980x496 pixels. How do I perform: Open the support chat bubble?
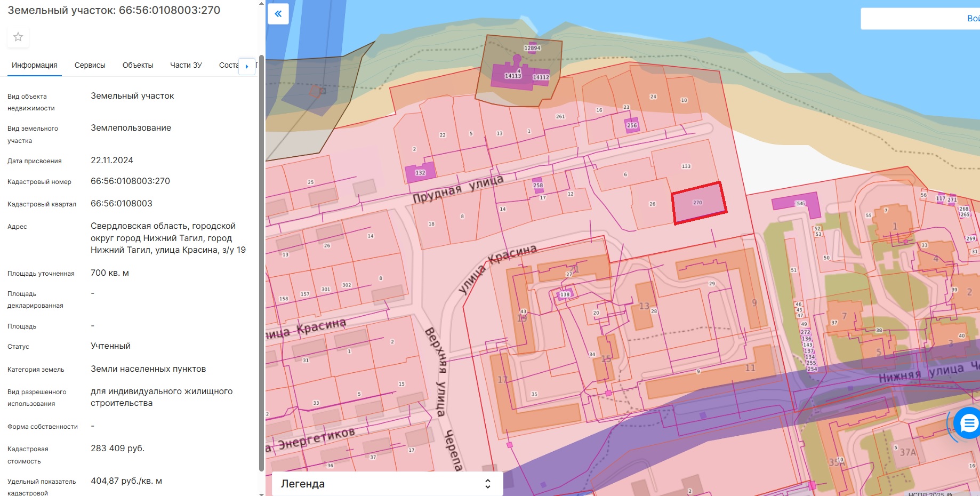coord(967,423)
